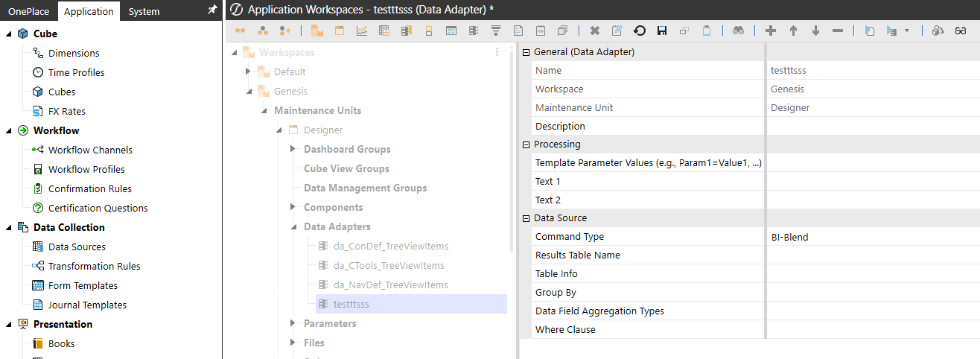The height and width of the screenshot is (359, 980).
Task: Click the Move Down arrow icon
Action: [815, 31]
